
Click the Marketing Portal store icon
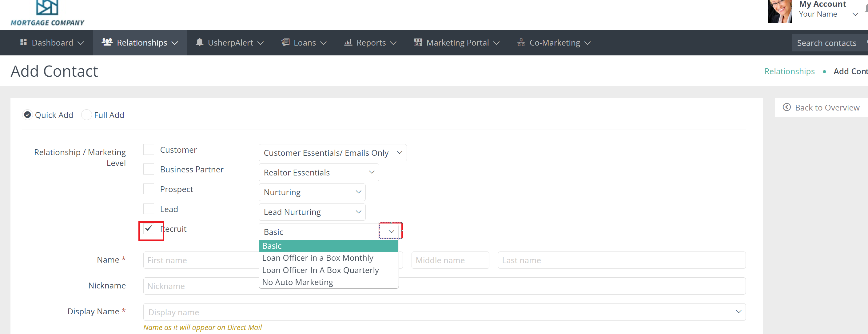pos(418,42)
